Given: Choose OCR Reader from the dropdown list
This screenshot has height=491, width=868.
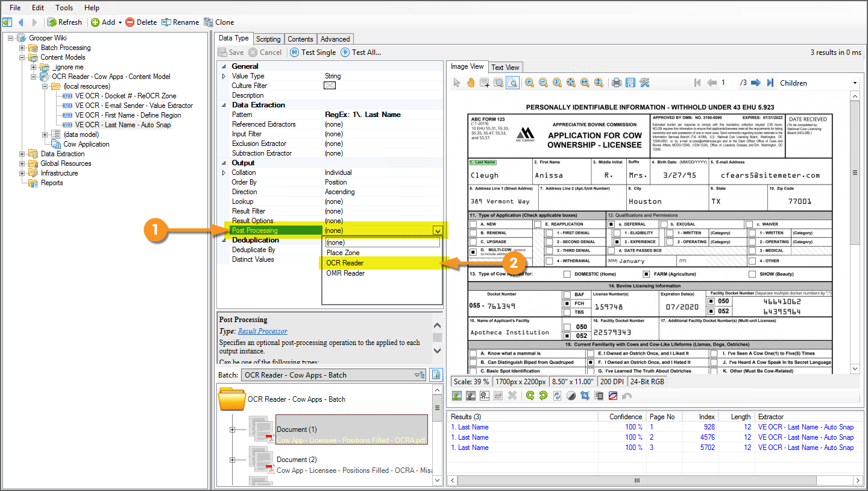Looking at the screenshot, I should (x=345, y=263).
